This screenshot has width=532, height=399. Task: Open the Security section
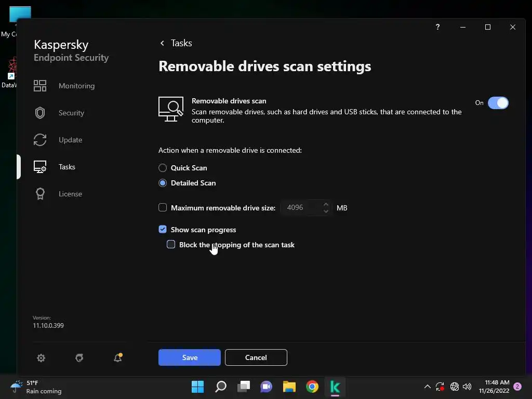71,113
